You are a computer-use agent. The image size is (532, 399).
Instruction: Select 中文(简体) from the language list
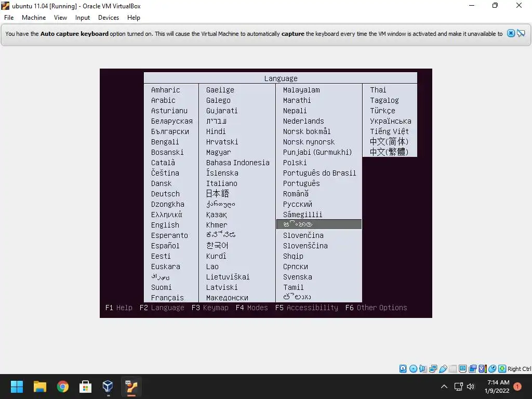coord(389,141)
